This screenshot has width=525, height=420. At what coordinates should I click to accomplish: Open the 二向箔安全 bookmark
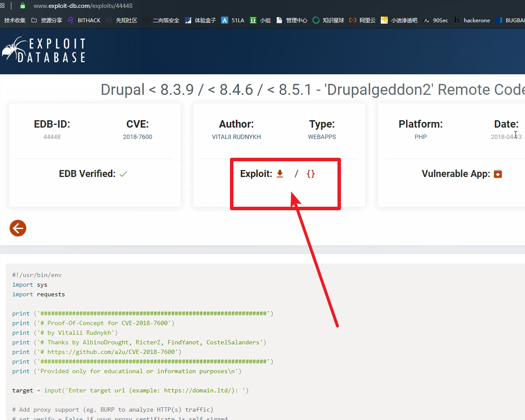pyautogui.click(x=161, y=20)
